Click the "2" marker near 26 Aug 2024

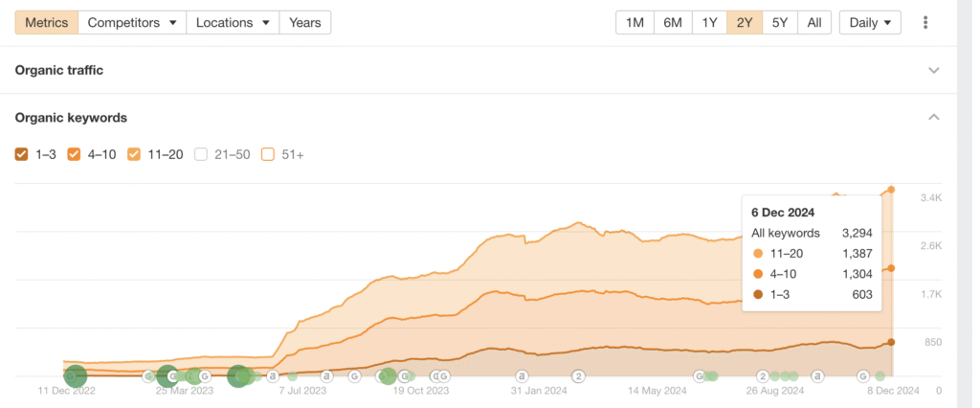[x=763, y=376]
